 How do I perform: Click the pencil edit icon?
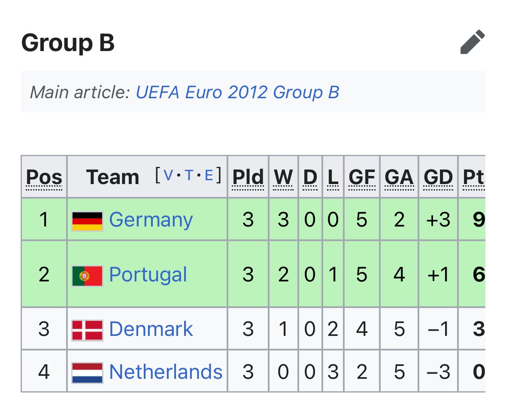tap(473, 42)
